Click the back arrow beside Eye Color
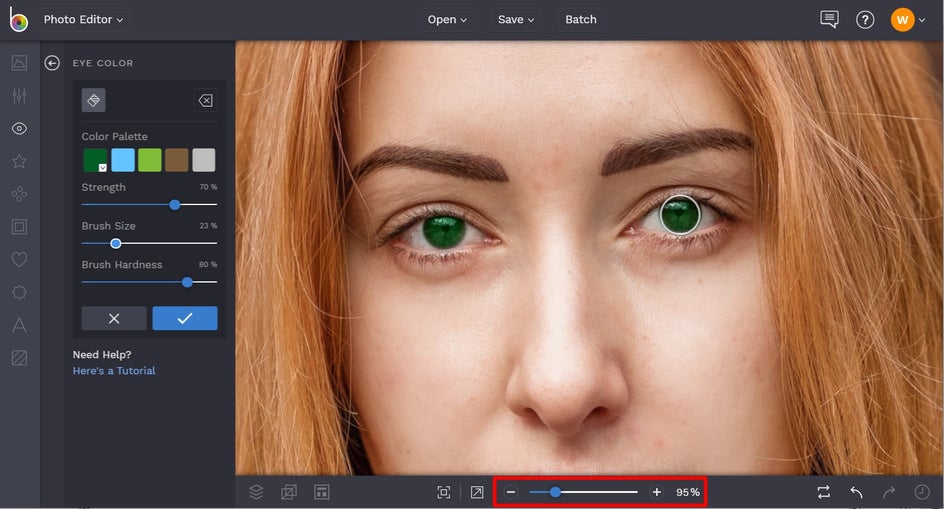This screenshot has width=944, height=509. (52, 63)
